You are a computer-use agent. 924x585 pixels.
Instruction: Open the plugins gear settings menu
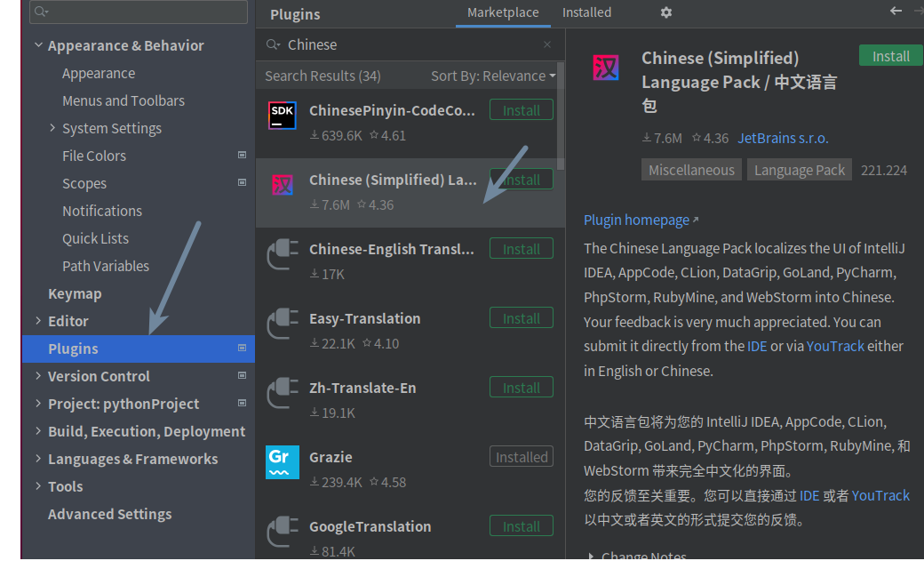(665, 12)
